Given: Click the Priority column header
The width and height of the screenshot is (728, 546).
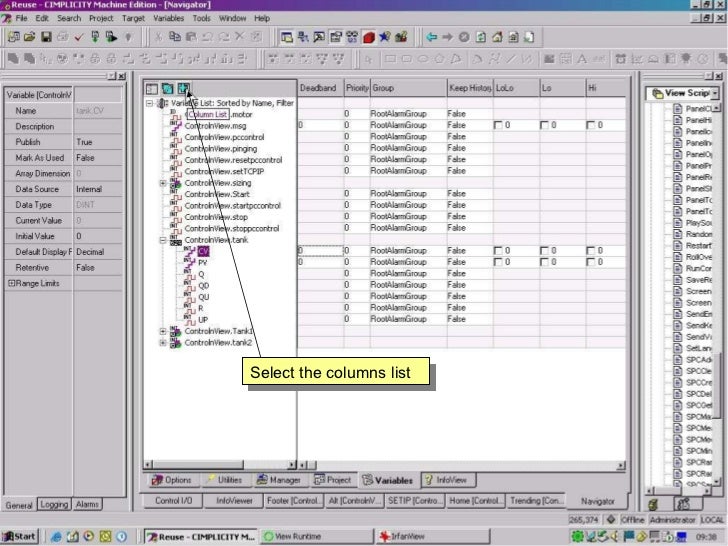Looking at the screenshot, I should [357, 88].
